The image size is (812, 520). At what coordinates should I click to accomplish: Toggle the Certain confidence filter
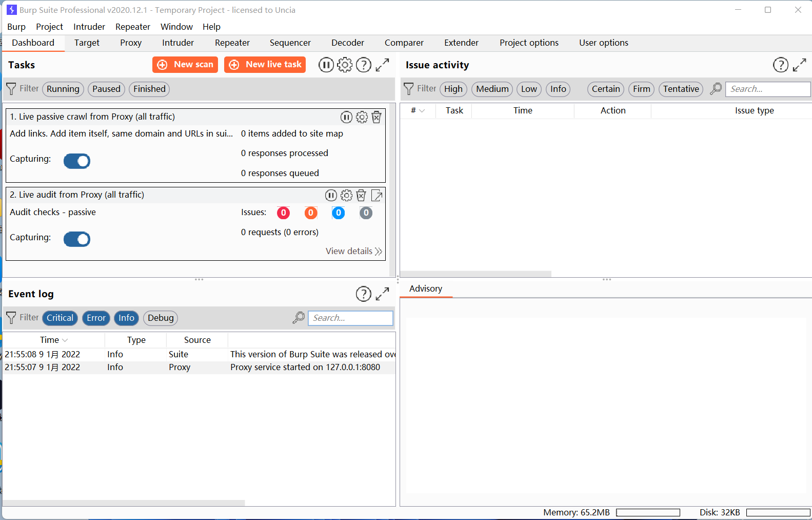[x=606, y=89]
